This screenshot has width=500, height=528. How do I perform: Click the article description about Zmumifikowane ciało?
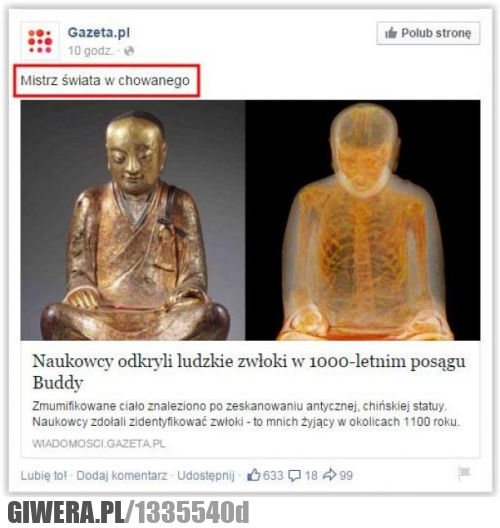pyautogui.click(x=246, y=414)
